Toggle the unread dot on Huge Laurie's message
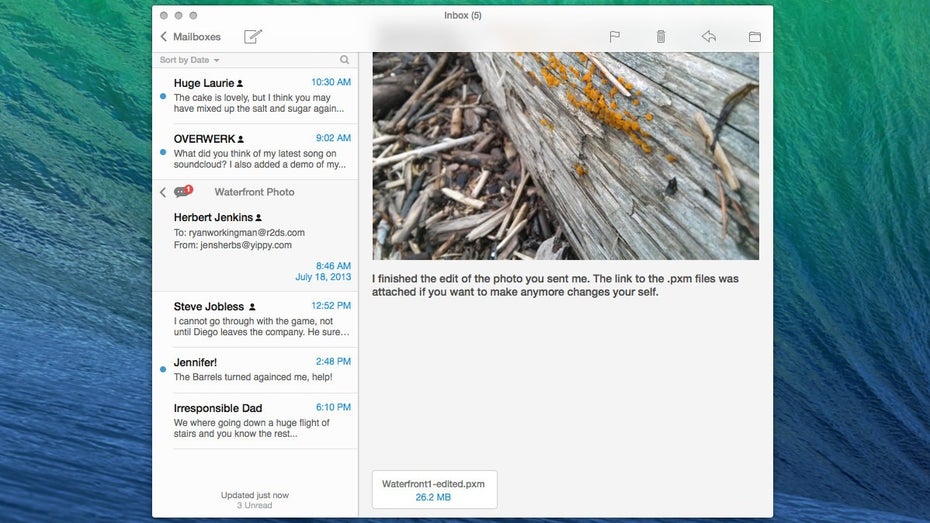 click(163, 97)
